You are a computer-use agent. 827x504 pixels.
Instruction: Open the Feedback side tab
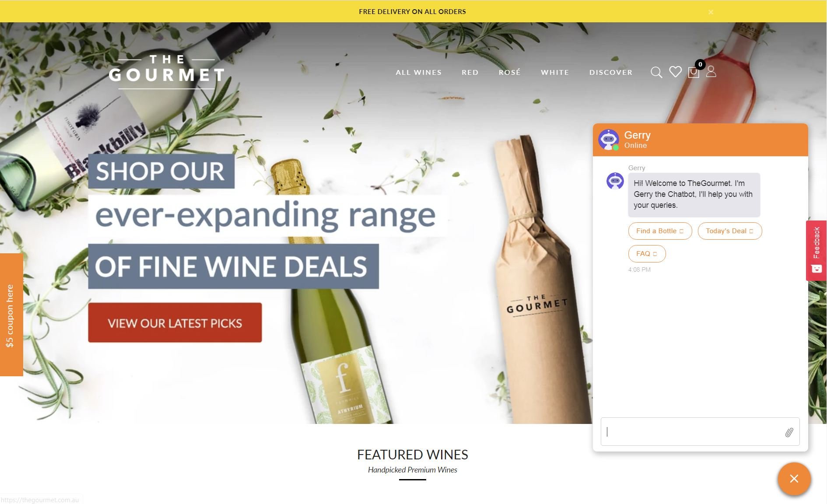[x=816, y=250]
